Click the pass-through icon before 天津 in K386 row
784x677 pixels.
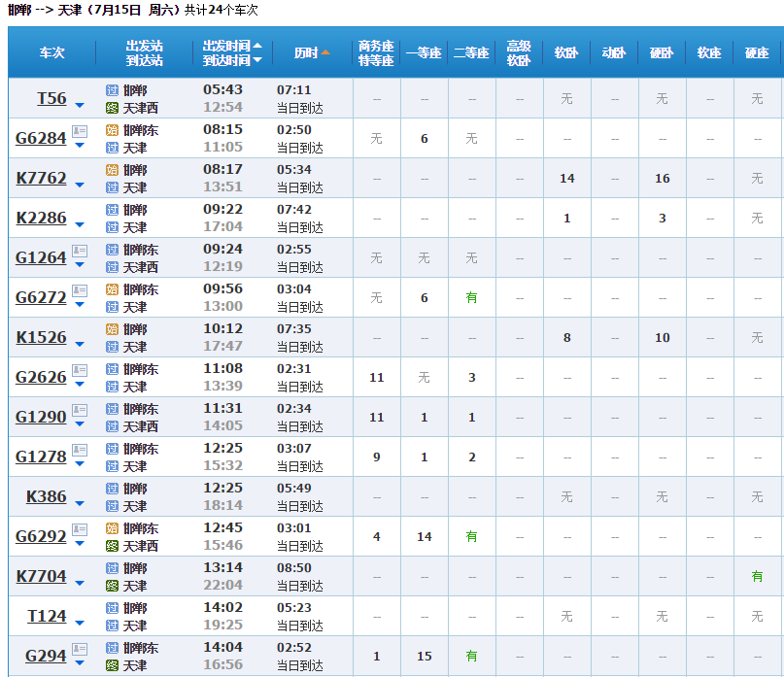[112, 506]
